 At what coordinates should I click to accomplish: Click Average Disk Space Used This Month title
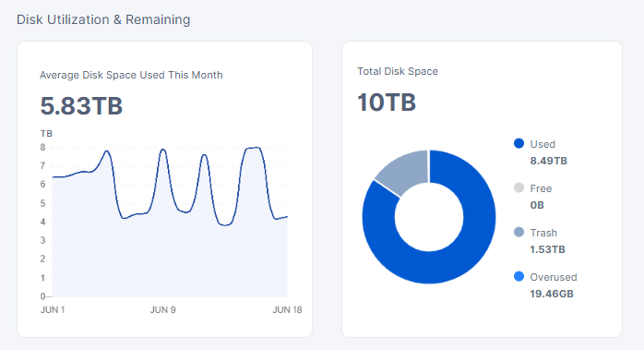[x=131, y=76]
